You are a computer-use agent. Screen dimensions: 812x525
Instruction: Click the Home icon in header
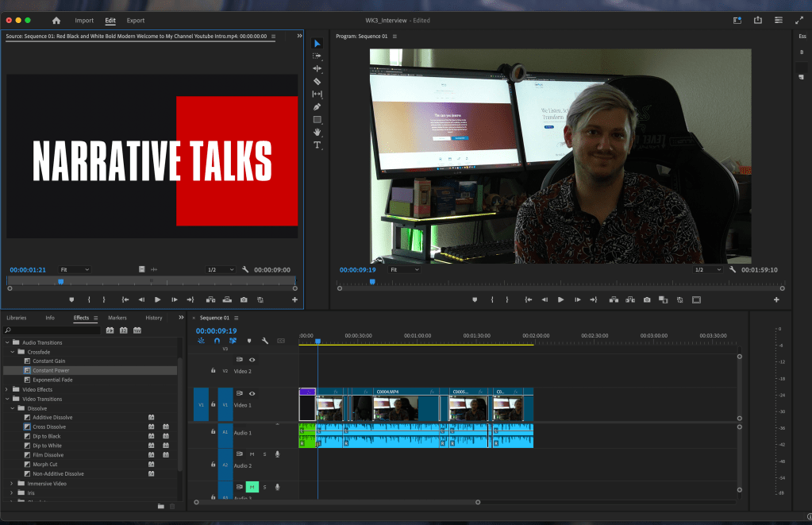tap(56, 20)
